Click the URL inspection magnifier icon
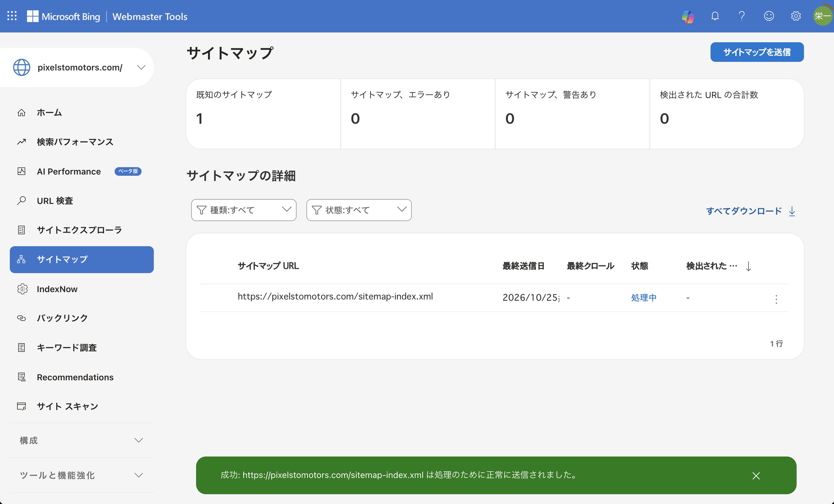Screen dimensions: 834x504 [x=22, y=200]
